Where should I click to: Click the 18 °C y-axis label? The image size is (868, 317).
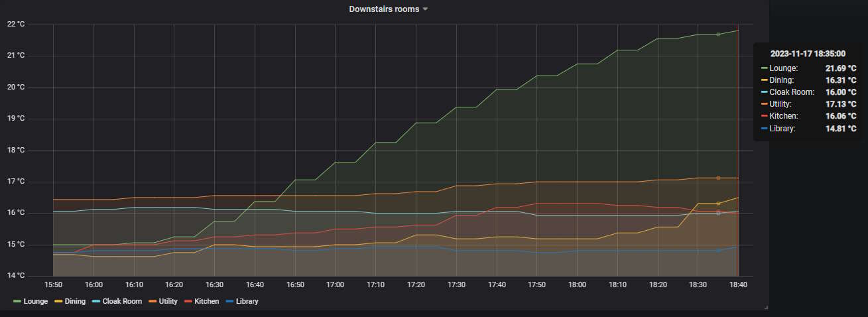pos(15,150)
